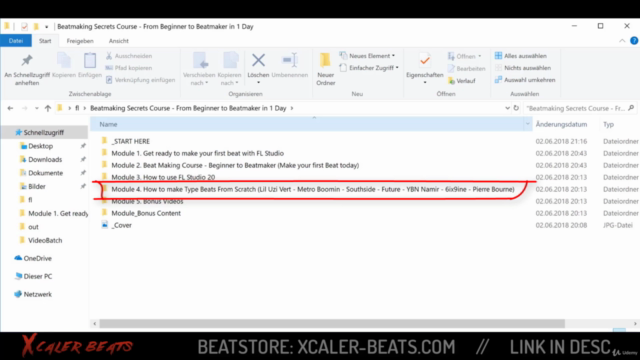Open Dokumente in navigation pane
This screenshot has height=360, width=640.
[x=45, y=173]
